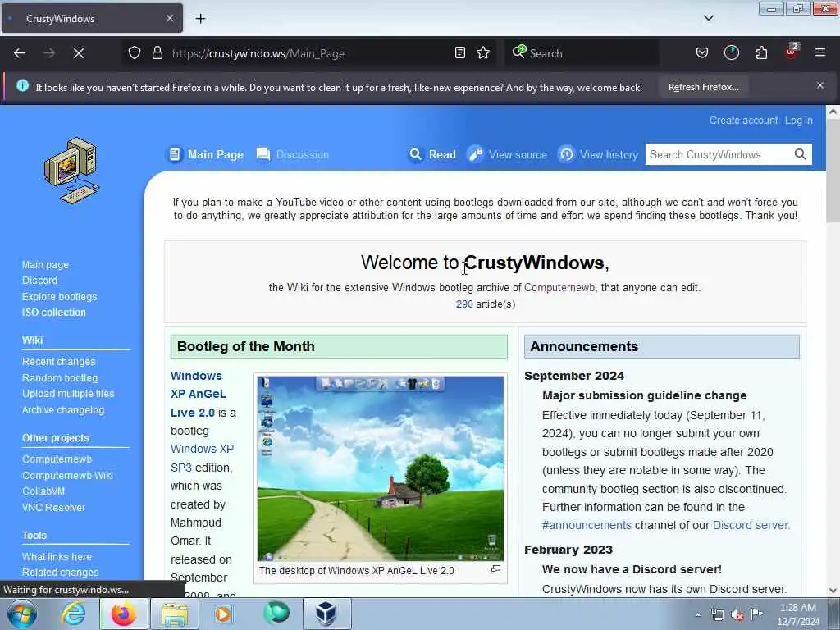Open Main page sidebar link
This screenshot has height=630, width=840.
tap(46, 265)
